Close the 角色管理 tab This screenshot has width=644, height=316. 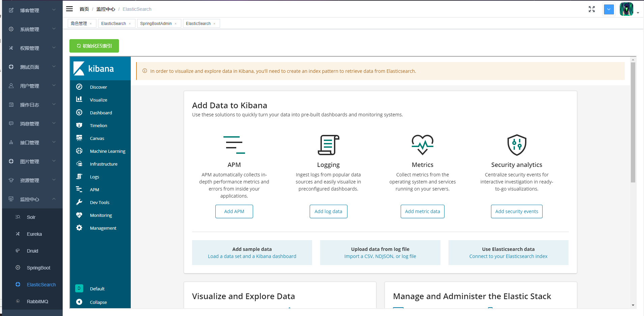[91, 24]
